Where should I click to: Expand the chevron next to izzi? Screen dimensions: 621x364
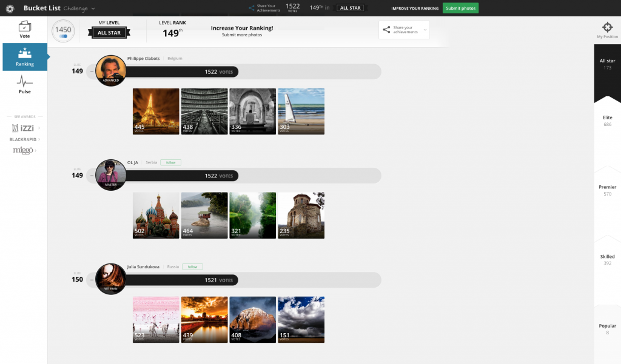pyautogui.click(x=39, y=128)
